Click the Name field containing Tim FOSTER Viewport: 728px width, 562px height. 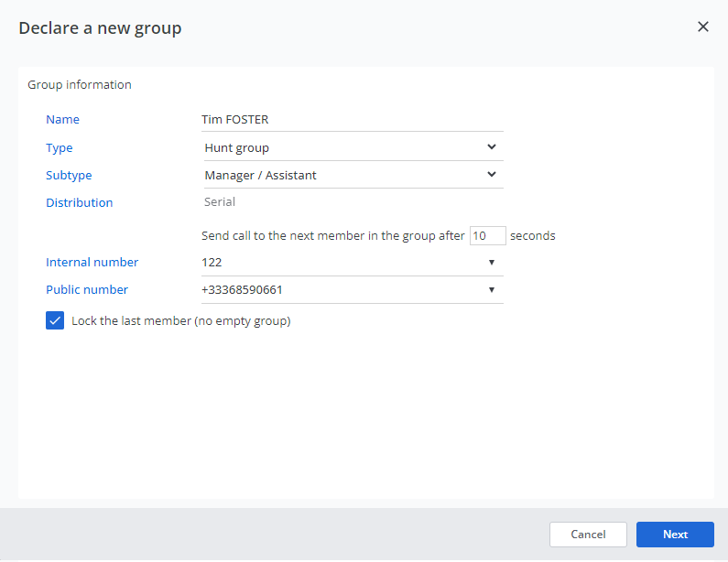tap(352, 119)
